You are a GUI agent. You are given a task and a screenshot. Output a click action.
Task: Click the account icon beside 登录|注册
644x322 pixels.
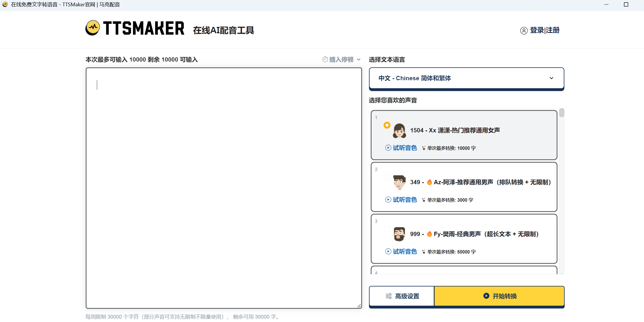(524, 30)
